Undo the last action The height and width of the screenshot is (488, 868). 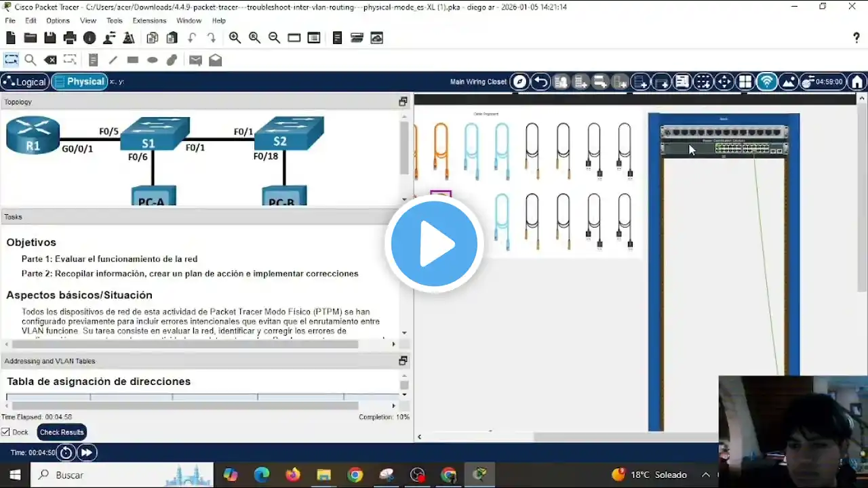pyautogui.click(x=192, y=38)
